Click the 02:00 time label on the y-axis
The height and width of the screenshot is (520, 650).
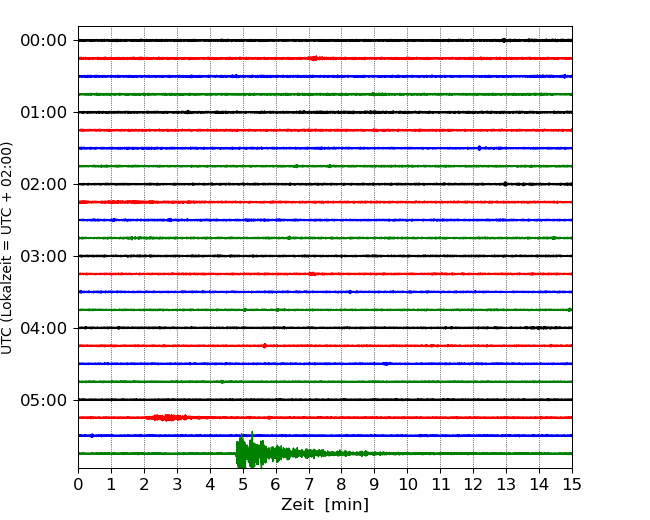[x=44, y=185]
